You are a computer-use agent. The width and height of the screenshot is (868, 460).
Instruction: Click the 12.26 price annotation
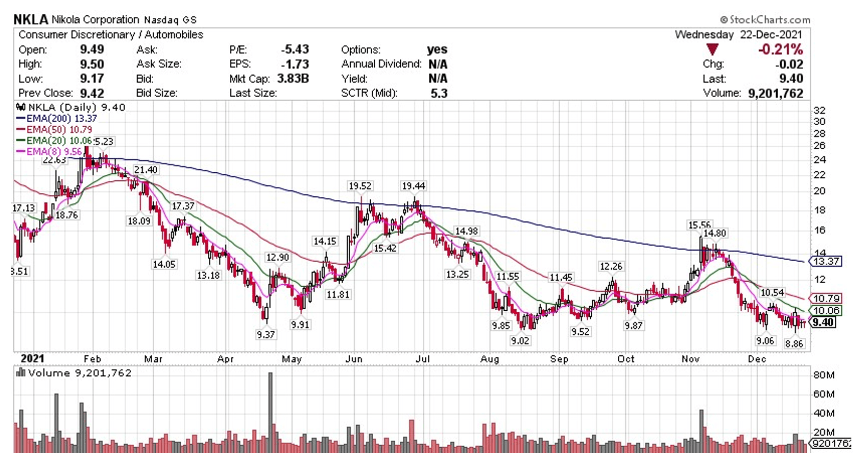(611, 267)
